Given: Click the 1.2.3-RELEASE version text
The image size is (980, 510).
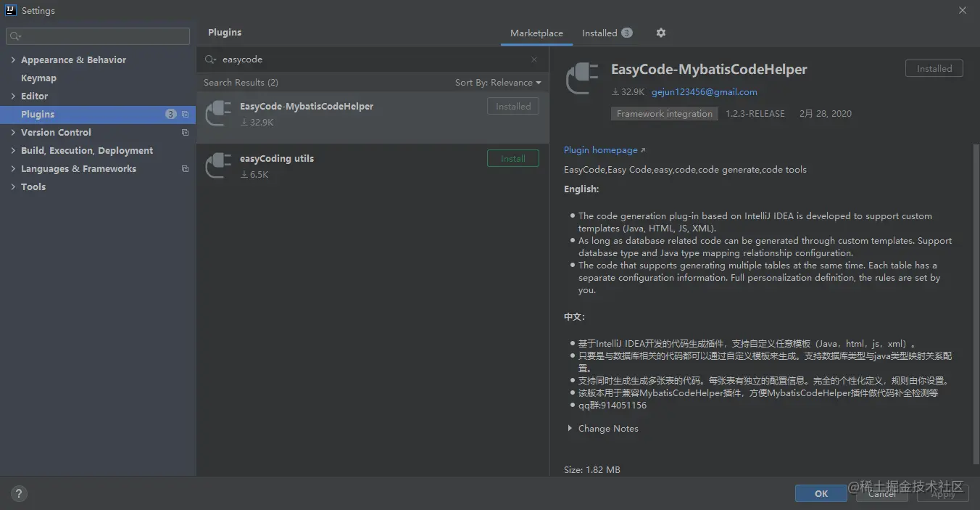Looking at the screenshot, I should click(x=755, y=114).
